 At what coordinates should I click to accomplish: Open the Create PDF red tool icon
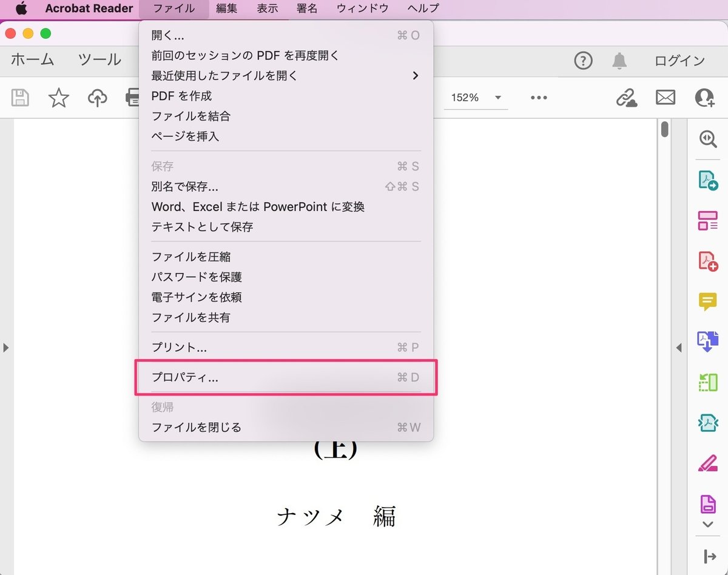pyautogui.click(x=708, y=261)
